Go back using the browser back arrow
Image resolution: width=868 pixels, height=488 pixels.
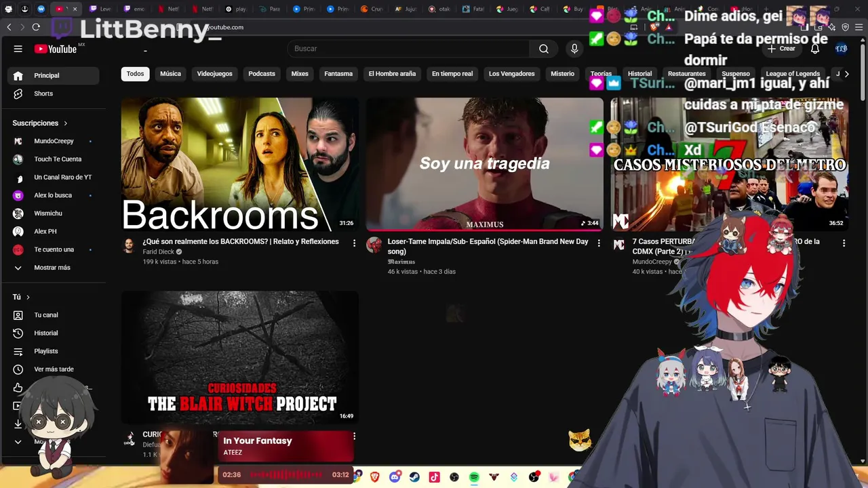click(x=9, y=27)
